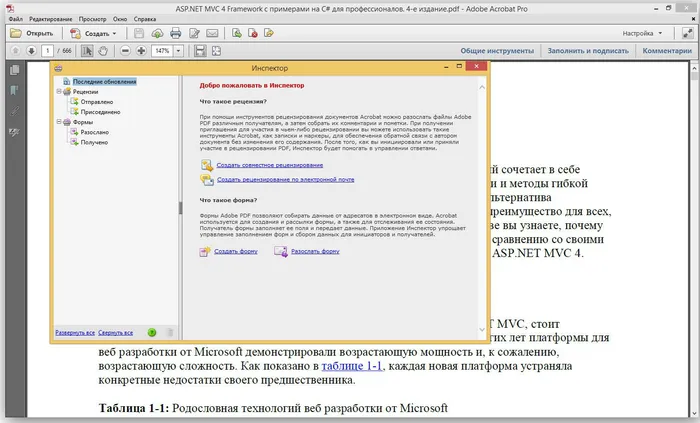This screenshot has width=700, height=423.
Task: Close the Инспектор window
Action: pyautogui.click(x=476, y=66)
